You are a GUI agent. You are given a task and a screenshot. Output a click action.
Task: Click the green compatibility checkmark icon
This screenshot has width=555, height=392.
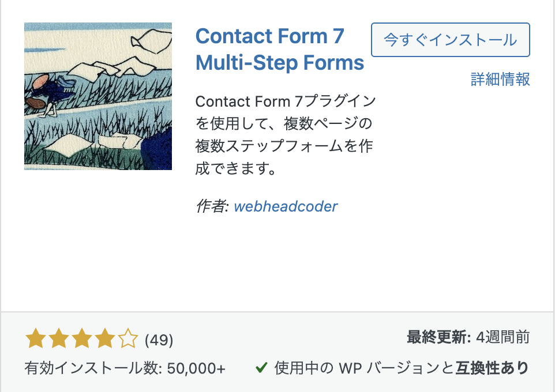261,367
